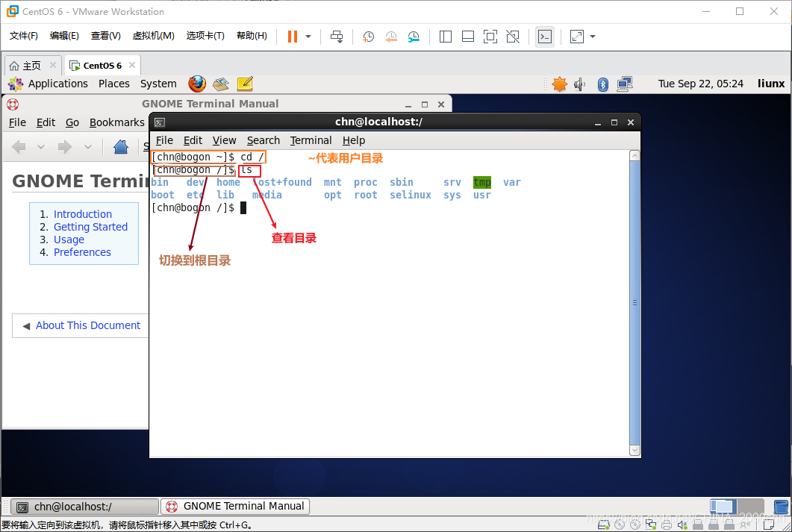
Task: Open the terminal's Search menu
Action: pyautogui.click(x=264, y=140)
